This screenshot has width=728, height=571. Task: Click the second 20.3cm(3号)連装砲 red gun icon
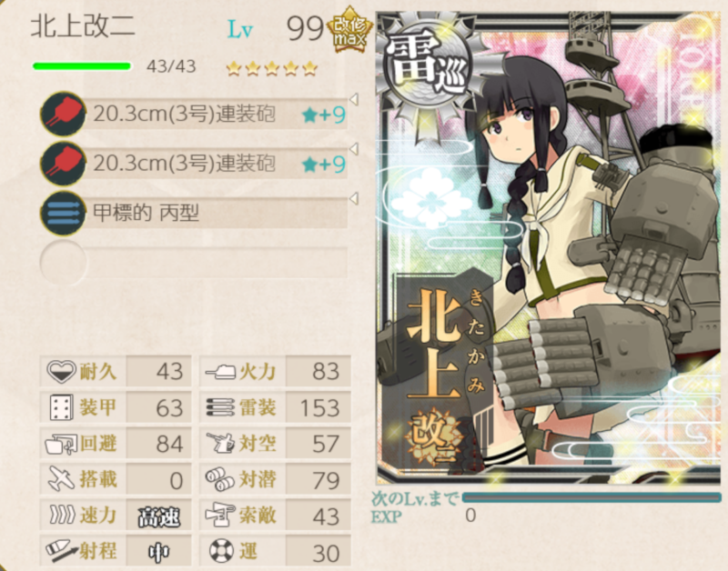click(x=63, y=164)
